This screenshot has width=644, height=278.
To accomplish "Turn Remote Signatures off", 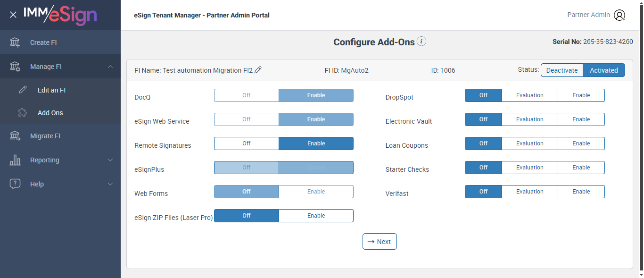I will click(246, 143).
